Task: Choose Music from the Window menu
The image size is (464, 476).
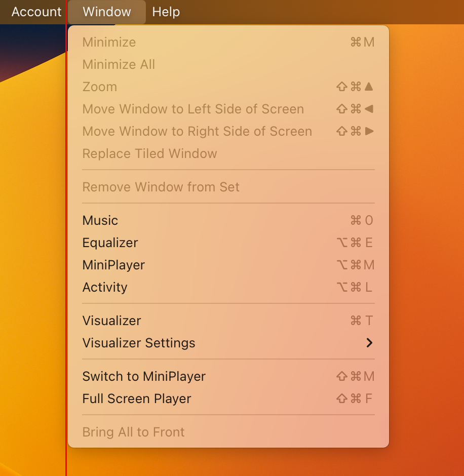Action: pyautogui.click(x=228, y=220)
